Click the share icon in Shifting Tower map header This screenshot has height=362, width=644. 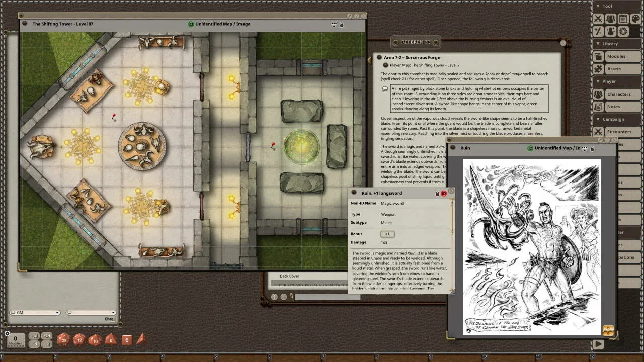(x=334, y=24)
